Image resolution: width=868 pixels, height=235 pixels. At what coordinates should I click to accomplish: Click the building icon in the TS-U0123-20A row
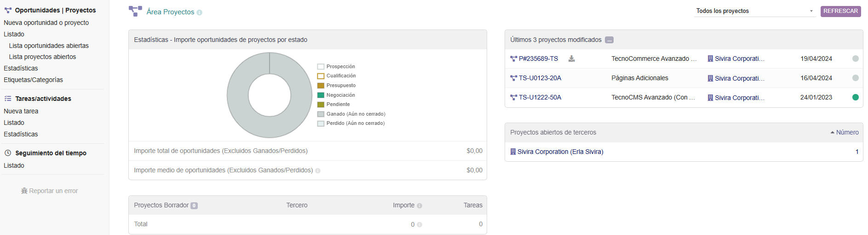(x=710, y=78)
